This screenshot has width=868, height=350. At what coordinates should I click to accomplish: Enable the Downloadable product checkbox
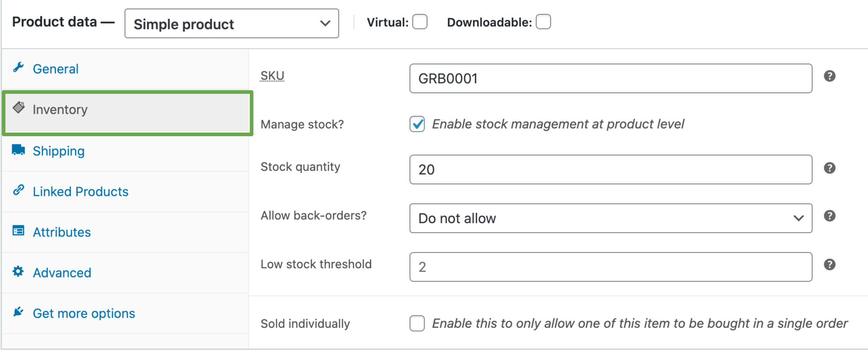pyautogui.click(x=543, y=22)
